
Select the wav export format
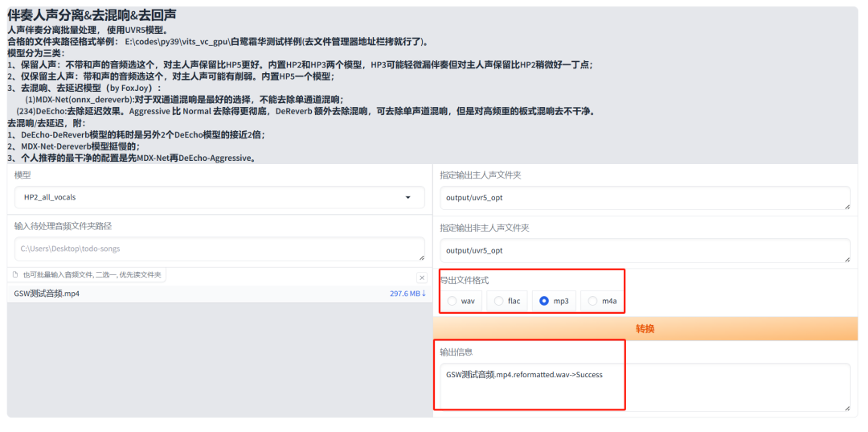[463, 301]
